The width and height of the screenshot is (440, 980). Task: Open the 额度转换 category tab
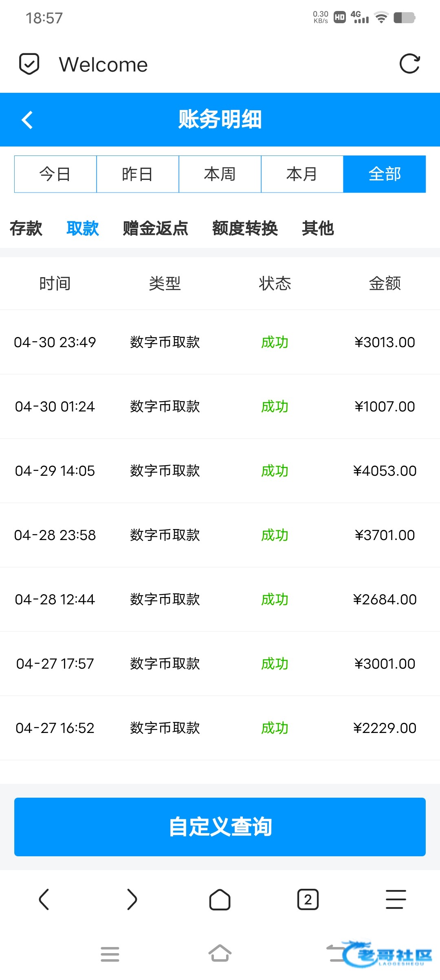[245, 228]
